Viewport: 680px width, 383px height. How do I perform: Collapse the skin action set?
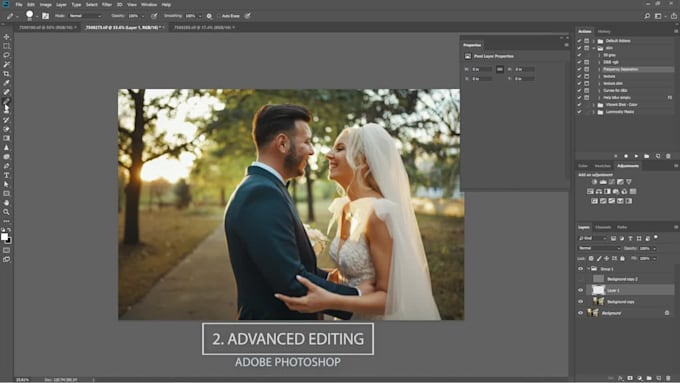pyautogui.click(x=594, y=48)
